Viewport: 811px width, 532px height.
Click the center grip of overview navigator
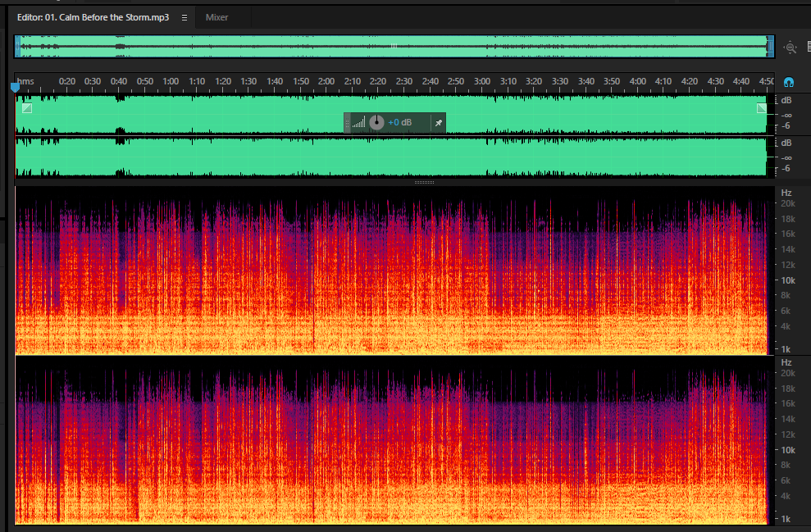(x=394, y=47)
